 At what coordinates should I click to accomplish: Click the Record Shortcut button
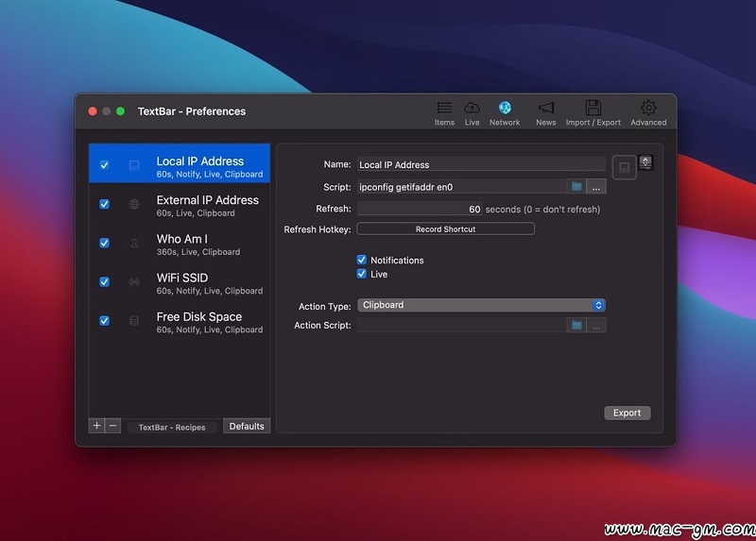click(445, 228)
